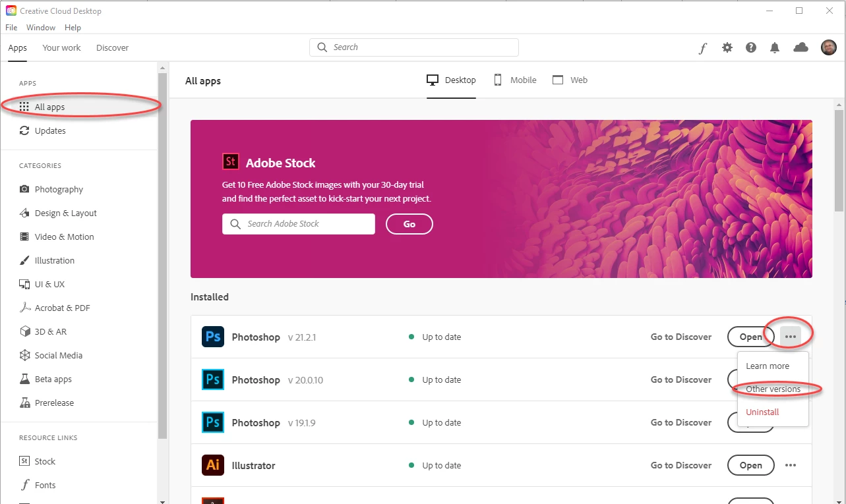
Task: Open the File menu
Action: click(x=11, y=28)
